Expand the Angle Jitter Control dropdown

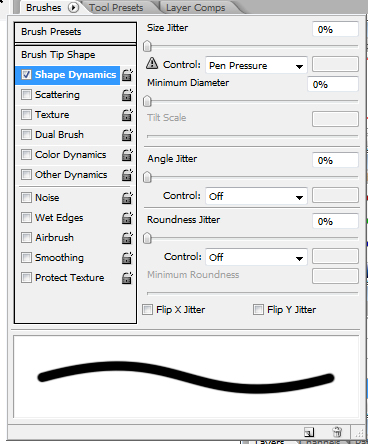coord(256,196)
